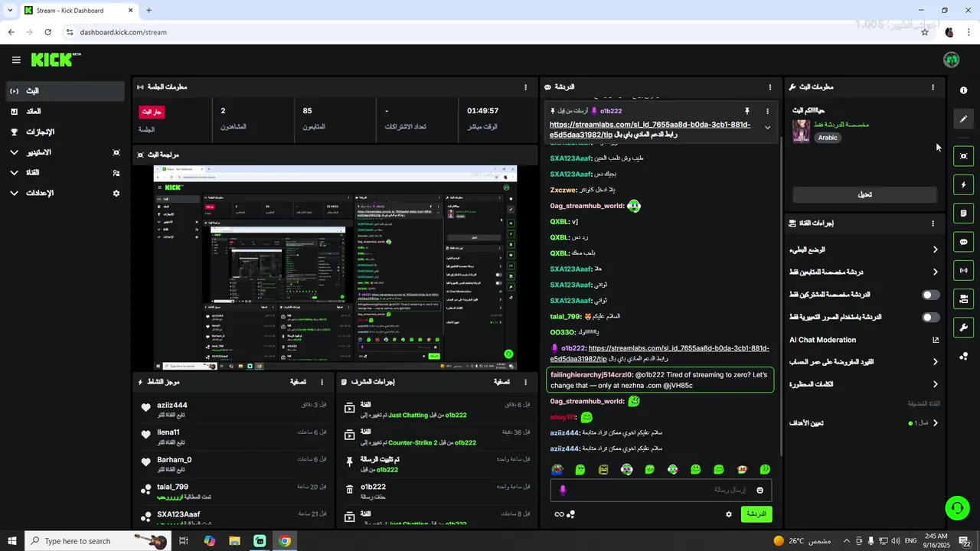
Task: Expand the Settings section in left sidebar
Action: [14, 193]
